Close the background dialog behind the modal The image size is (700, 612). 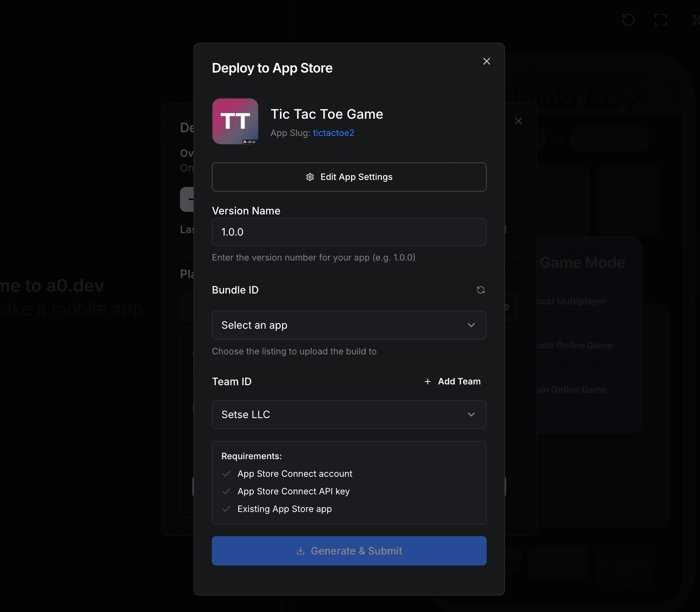[518, 121]
